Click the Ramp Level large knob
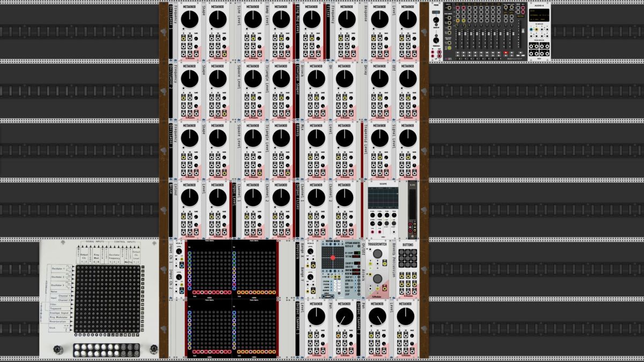This screenshot has height=362, width=644. click(281, 20)
